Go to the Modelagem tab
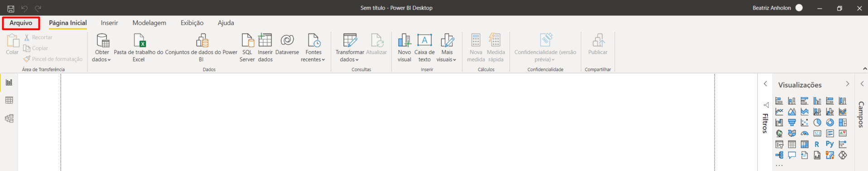The width and height of the screenshot is (868, 171). pos(149,23)
